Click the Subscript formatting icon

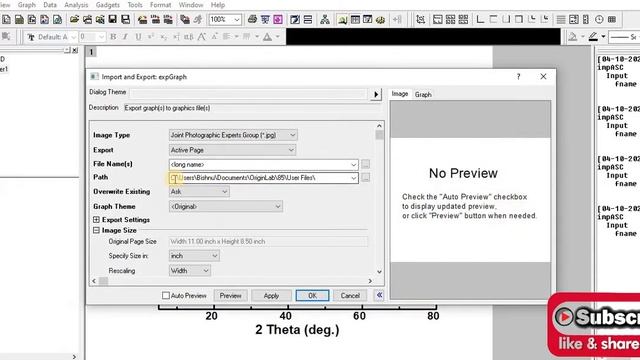click(163, 37)
